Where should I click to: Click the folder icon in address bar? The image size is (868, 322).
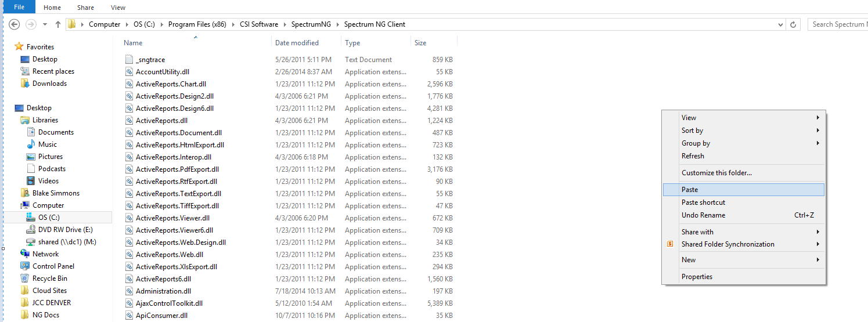click(72, 24)
